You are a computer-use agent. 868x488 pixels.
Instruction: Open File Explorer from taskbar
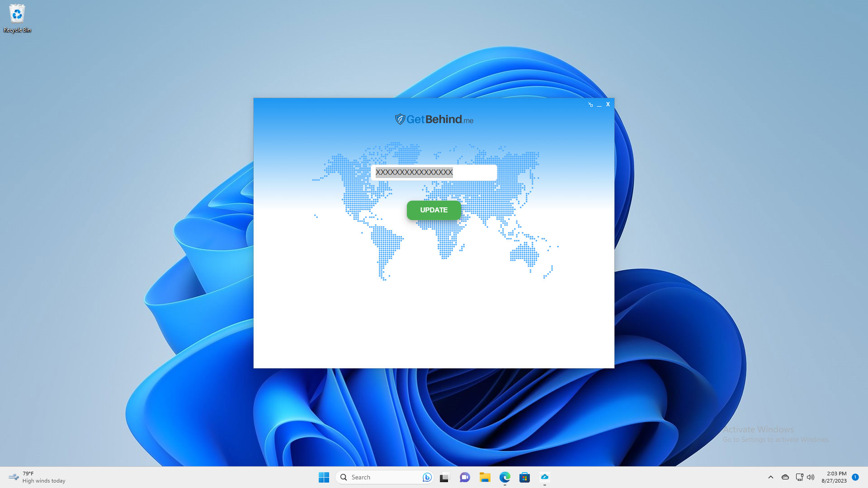pos(485,477)
